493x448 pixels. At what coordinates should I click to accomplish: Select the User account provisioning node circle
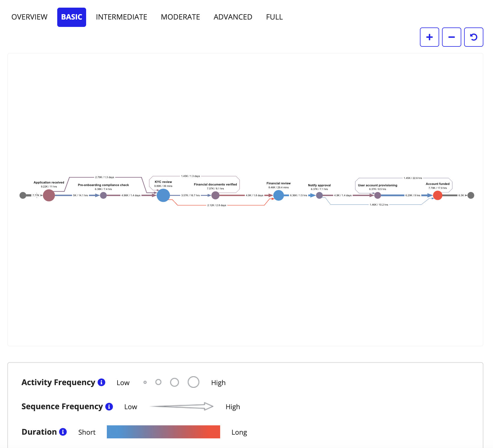377,195
